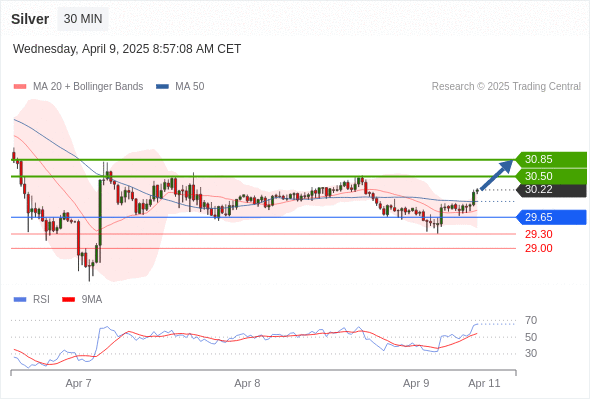590x400 pixels.
Task: Click the blue 29.65 pivot tag
Action: pos(551,217)
